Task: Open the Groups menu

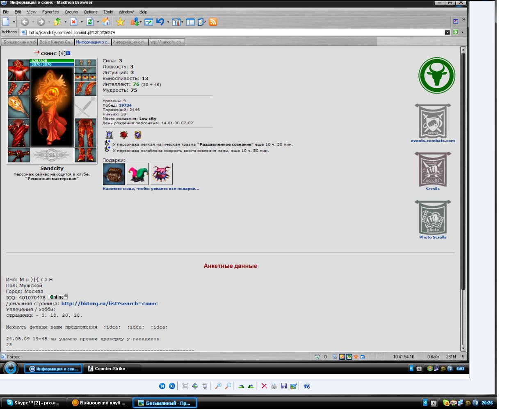Action: tap(71, 12)
